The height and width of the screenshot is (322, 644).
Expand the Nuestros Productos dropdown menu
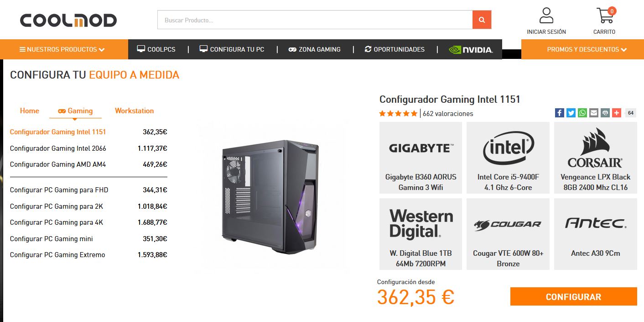62,49
